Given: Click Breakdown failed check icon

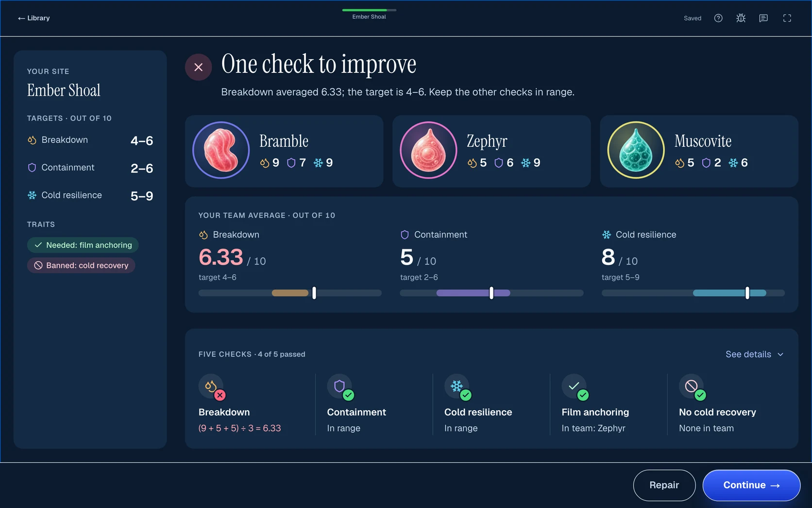Looking at the screenshot, I should point(212,387).
